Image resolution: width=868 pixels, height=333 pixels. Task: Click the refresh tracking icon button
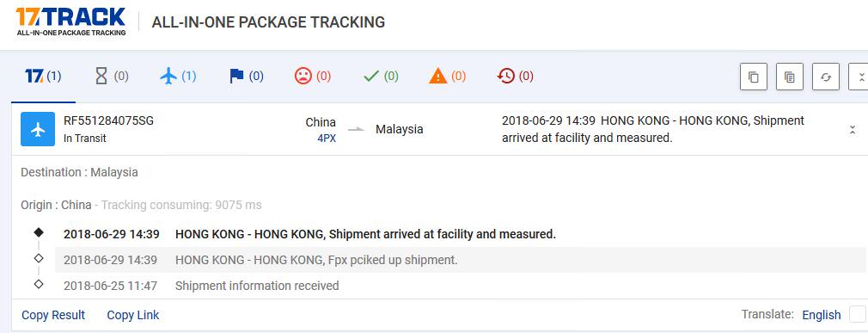[826, 77]
